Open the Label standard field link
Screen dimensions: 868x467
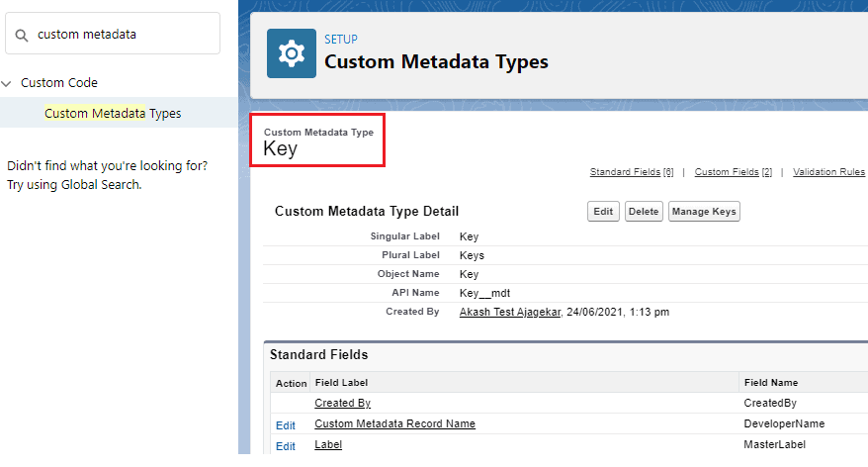click(328, 445)
